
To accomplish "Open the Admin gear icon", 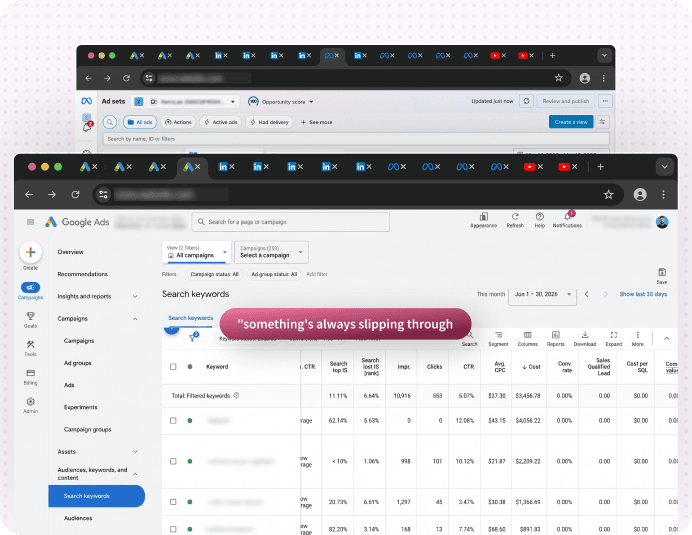I will coord(30,402).
